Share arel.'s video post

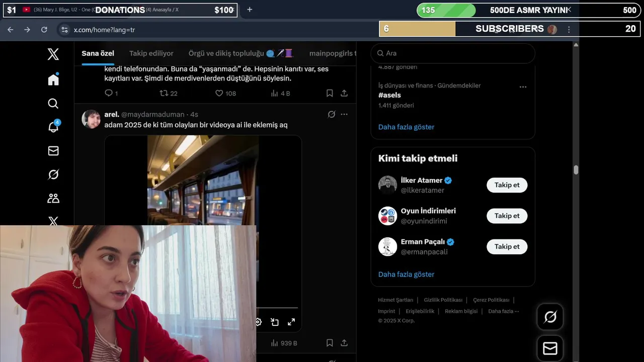tap(344, 343)
